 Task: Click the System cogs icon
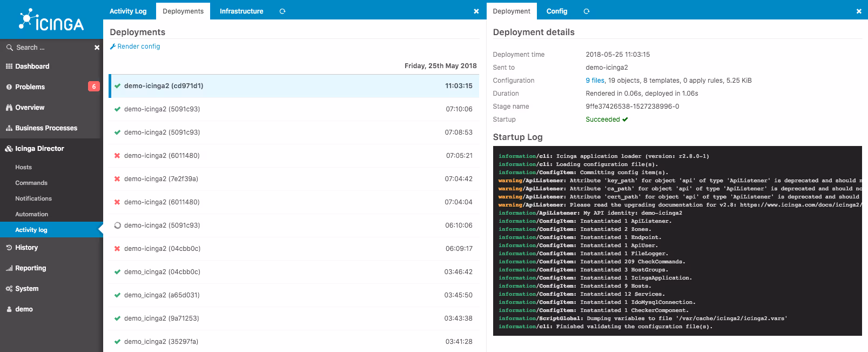(x=9, y=289)
